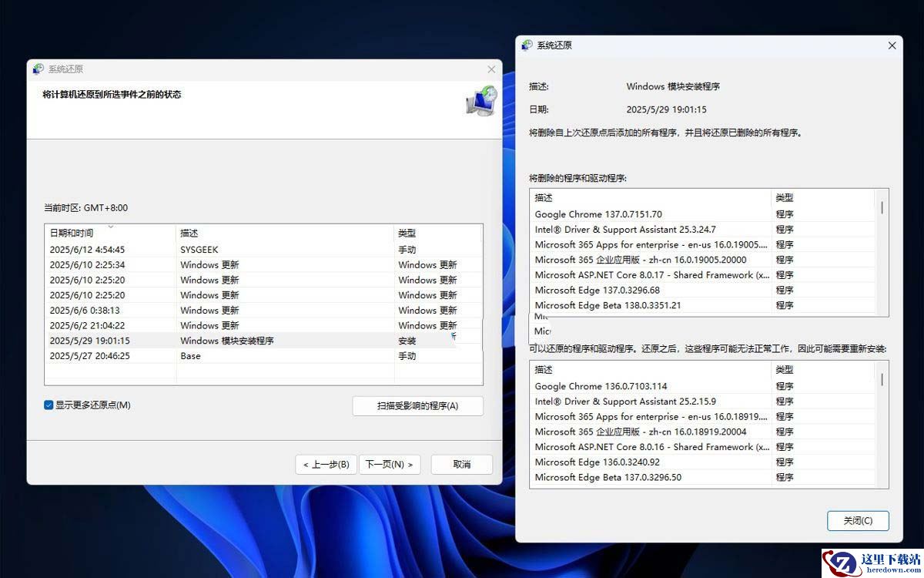Close the affected programs dialog with 关闭(C)

[858, 520]
